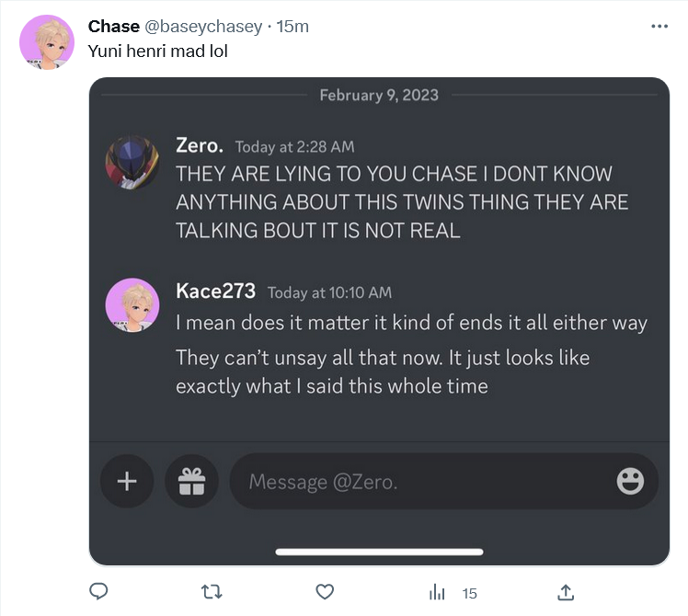Viewport: 688px width, 616px height.
Task: Select the Kace273 username in the message
Action: pos(215,291)
